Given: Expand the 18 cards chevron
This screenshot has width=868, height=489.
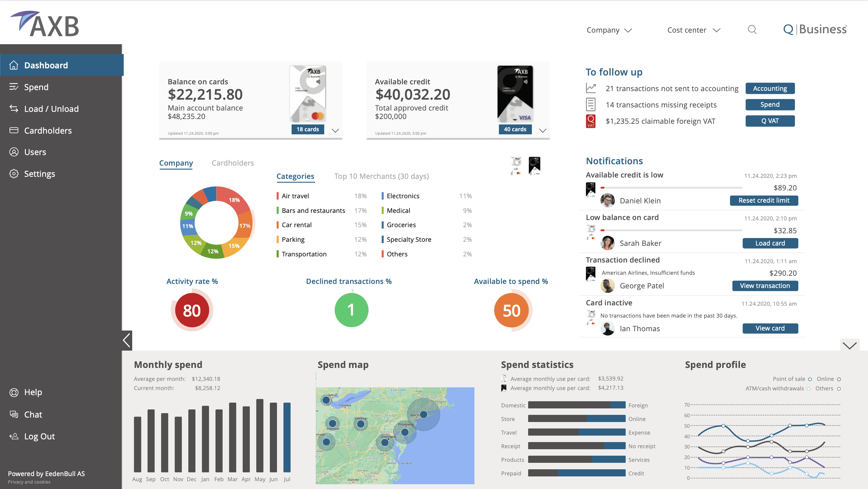Looking at the screenshot, I should point(335,131).
